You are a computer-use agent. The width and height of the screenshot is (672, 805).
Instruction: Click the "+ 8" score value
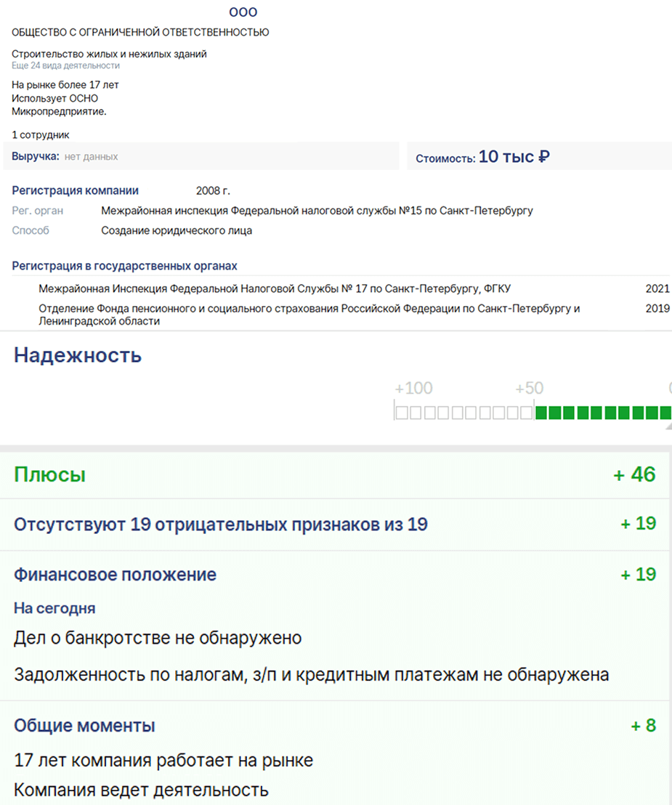click(x=643, y=726)
